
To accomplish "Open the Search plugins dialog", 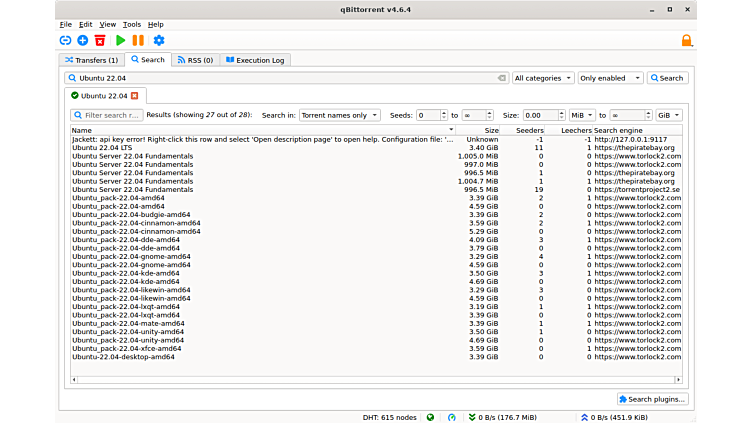I will pos(652,399).
